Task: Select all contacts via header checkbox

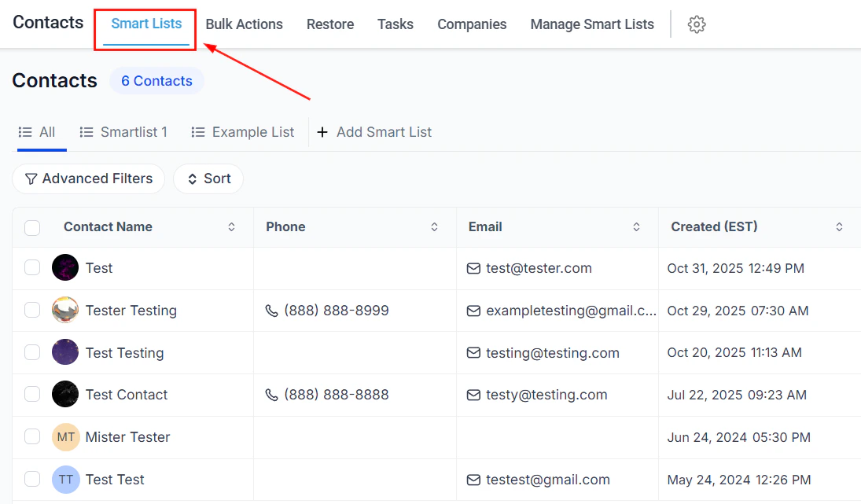Action: point(32,227)
